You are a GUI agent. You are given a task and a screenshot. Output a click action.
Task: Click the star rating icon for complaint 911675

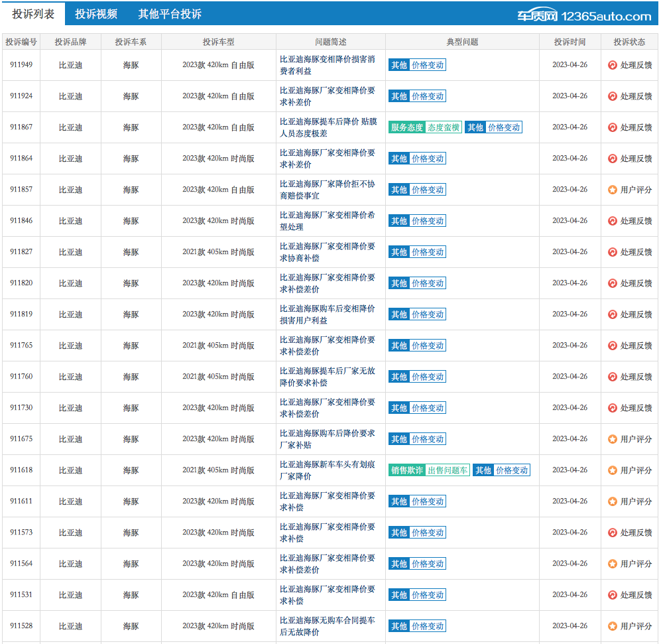(x=613, y=440)
